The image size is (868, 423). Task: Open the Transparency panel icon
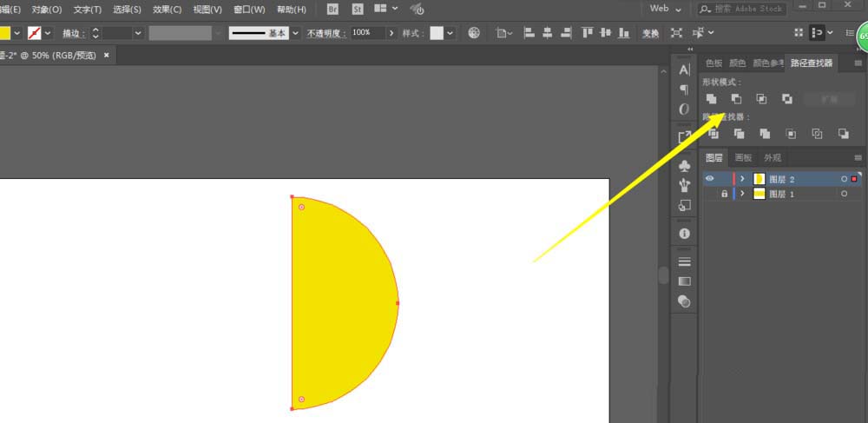pyautogui.click(x=685, y=301)
